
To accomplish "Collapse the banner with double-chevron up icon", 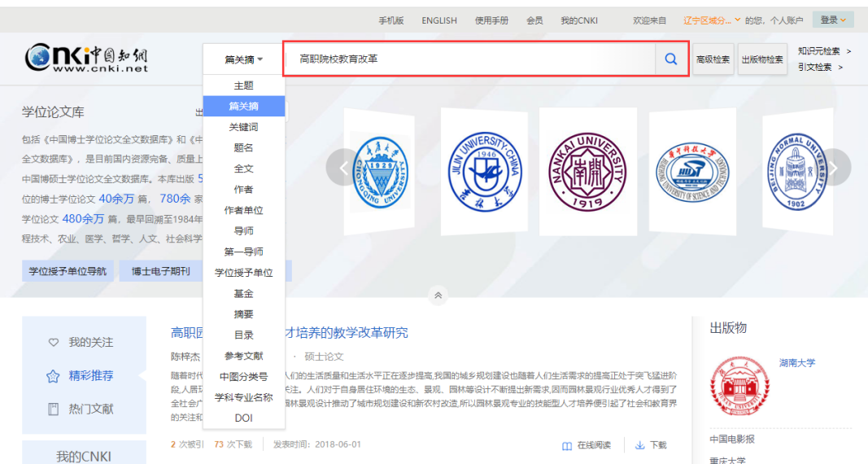I will pyautogui.click(x=438, y=295).
